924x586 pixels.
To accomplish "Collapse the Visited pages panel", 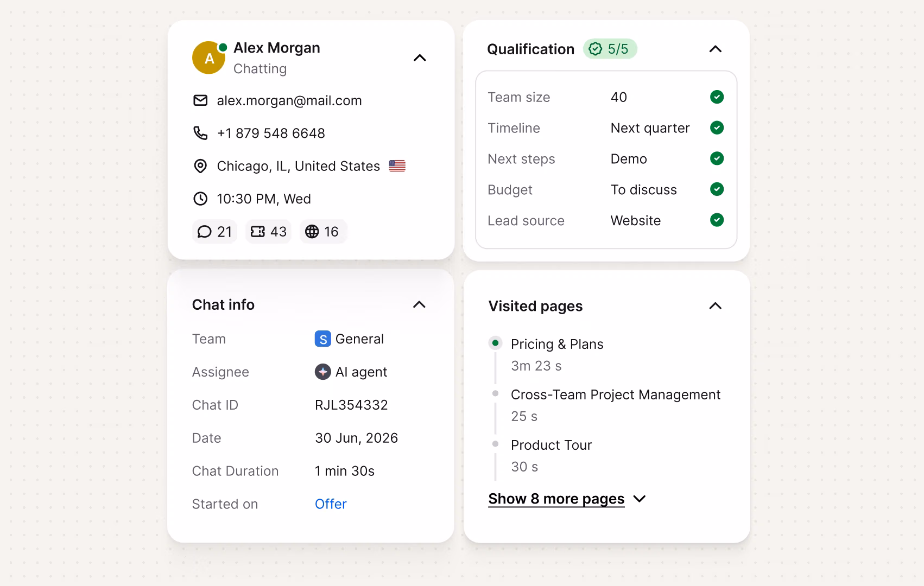I will (x=716, y=306).
